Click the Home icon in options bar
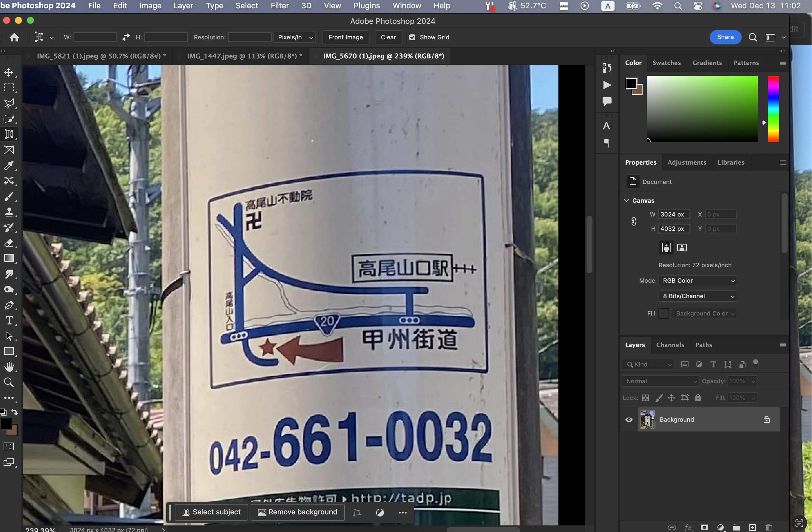 point(14,37)
